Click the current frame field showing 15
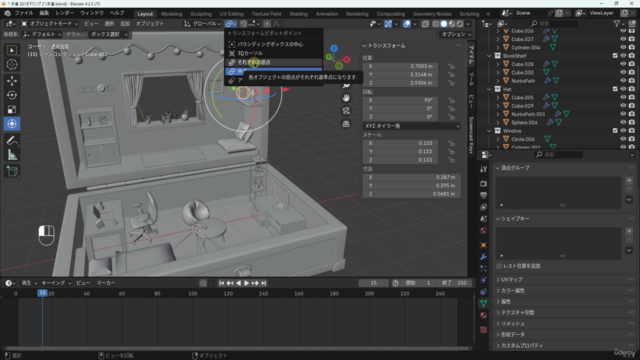 coord(373,283)
